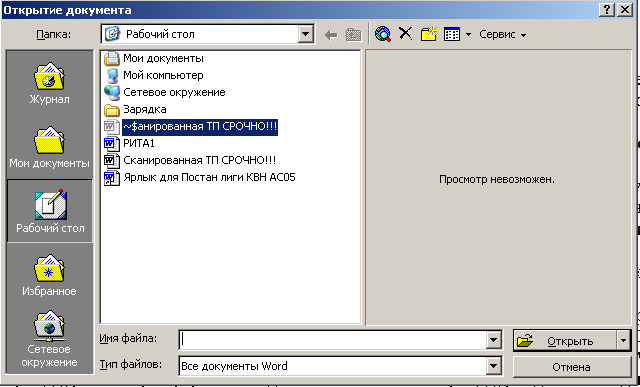Search the Web toolbar icon
Screen dimensions: 640x387
(x=383, y=34)
